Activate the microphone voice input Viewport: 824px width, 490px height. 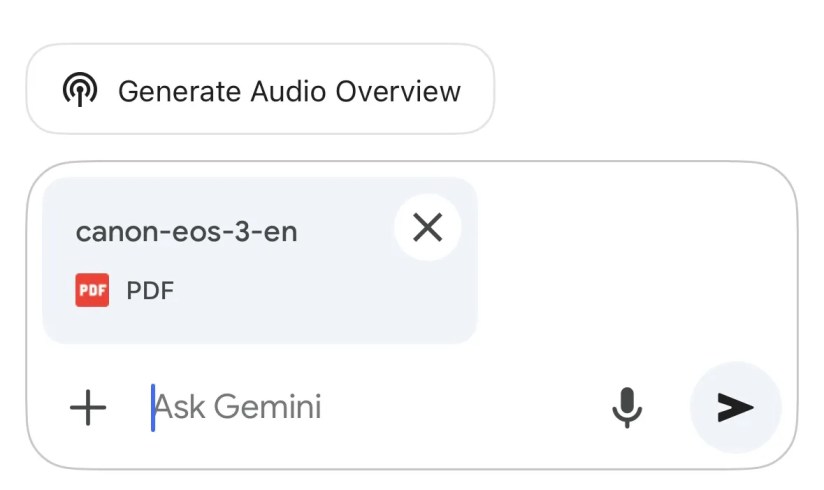(627, 407)
